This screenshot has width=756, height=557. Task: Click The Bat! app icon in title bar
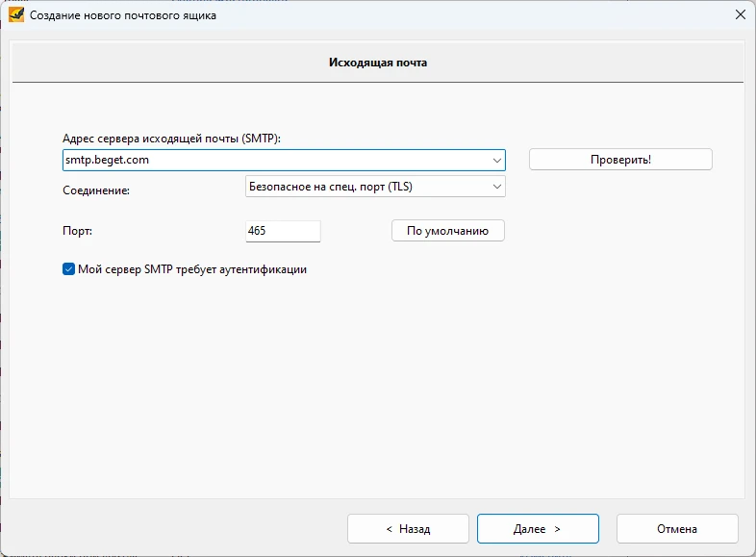pos(16,15)
